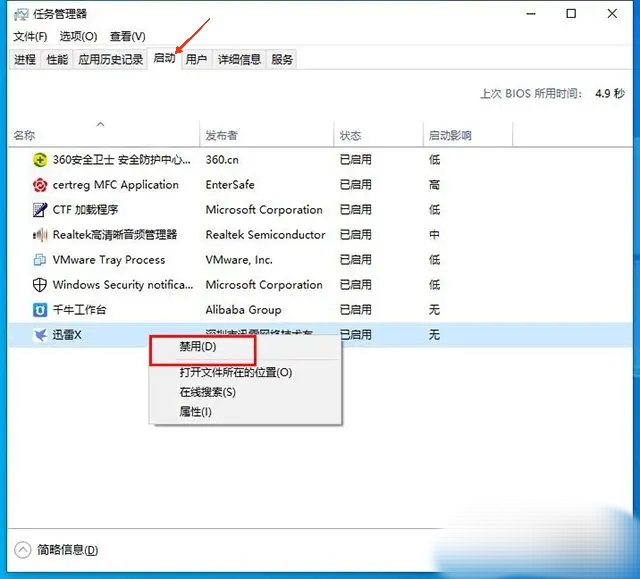Switch to the 进程 tab
The image size is (640, 579).
coord(24,60)
